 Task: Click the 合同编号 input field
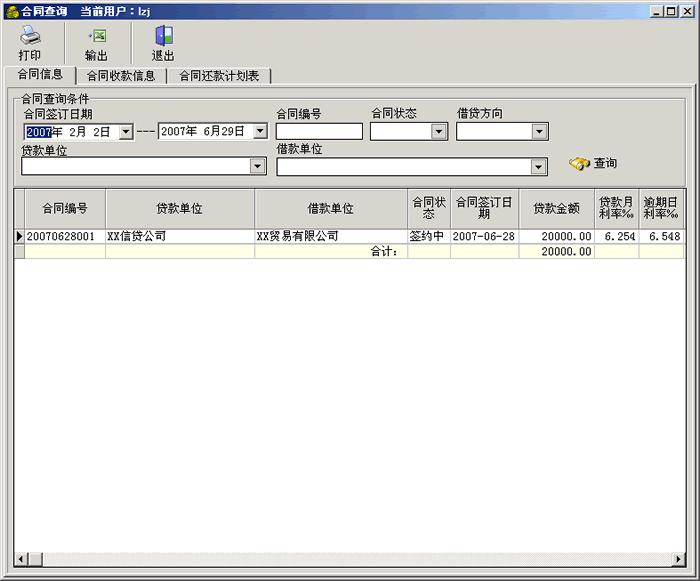tap(319, 132)
